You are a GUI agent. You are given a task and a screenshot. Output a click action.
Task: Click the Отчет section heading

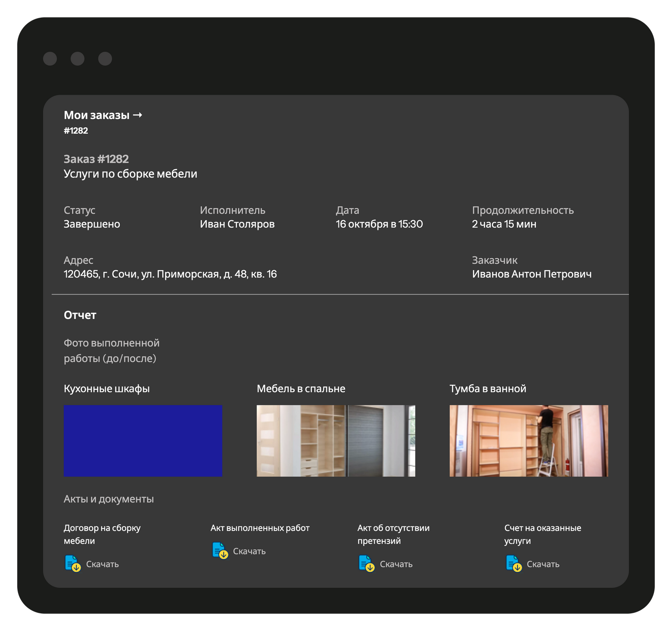(x=80, y=315)
